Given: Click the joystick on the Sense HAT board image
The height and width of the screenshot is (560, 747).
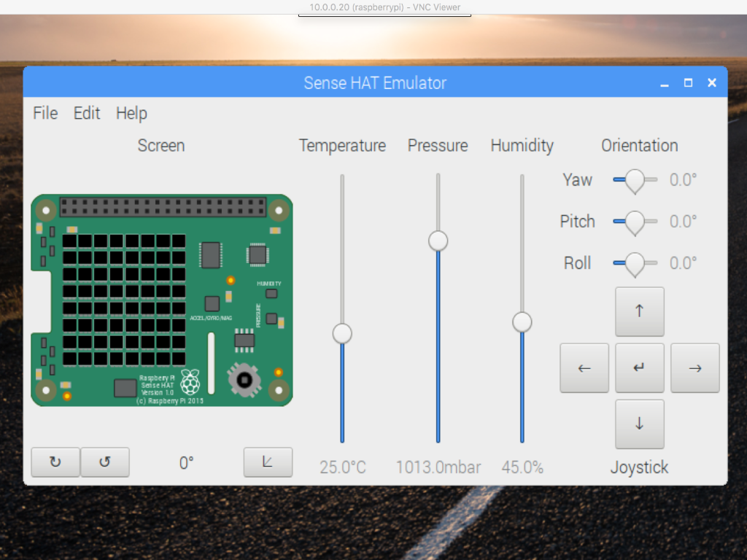Looking at the screenshot, I should 244,380.
